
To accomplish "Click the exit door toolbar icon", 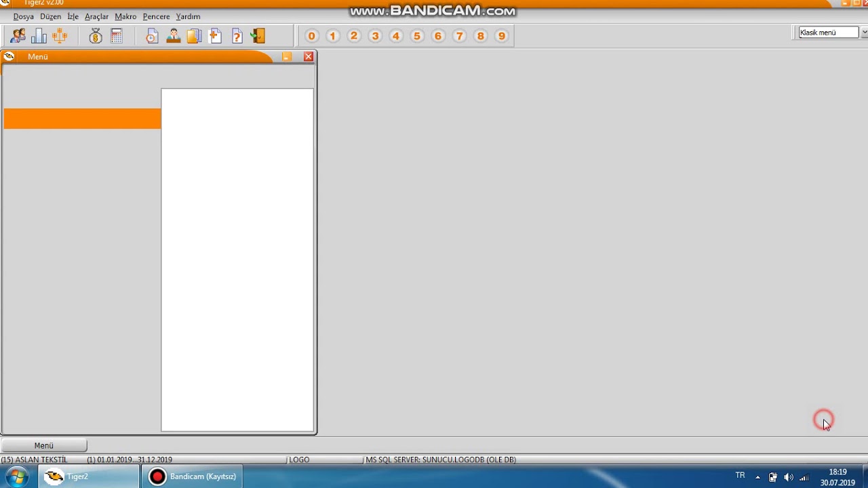I will pos(258,36).
